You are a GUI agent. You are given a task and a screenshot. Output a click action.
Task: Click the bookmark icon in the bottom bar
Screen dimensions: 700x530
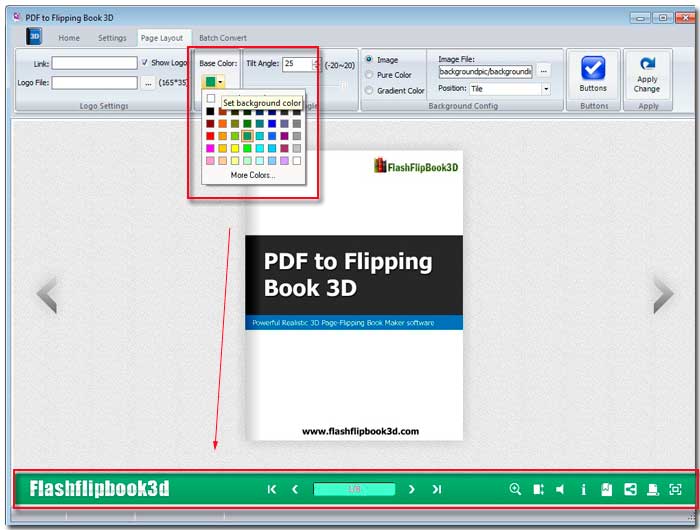pyautogui.click(x=606, y=489)
